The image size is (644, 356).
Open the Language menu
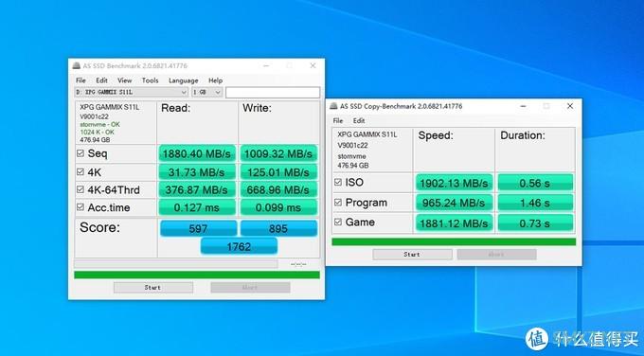pos(183,80)
